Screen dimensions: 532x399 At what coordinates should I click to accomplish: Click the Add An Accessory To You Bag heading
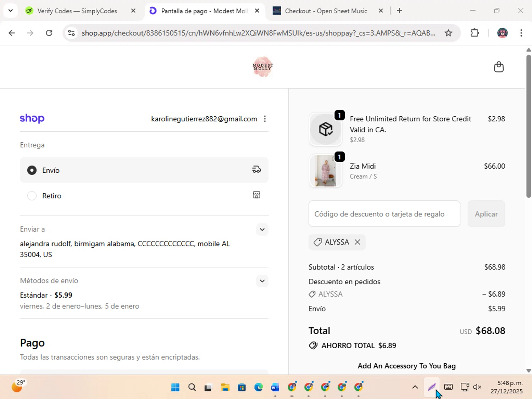[406, 366]
